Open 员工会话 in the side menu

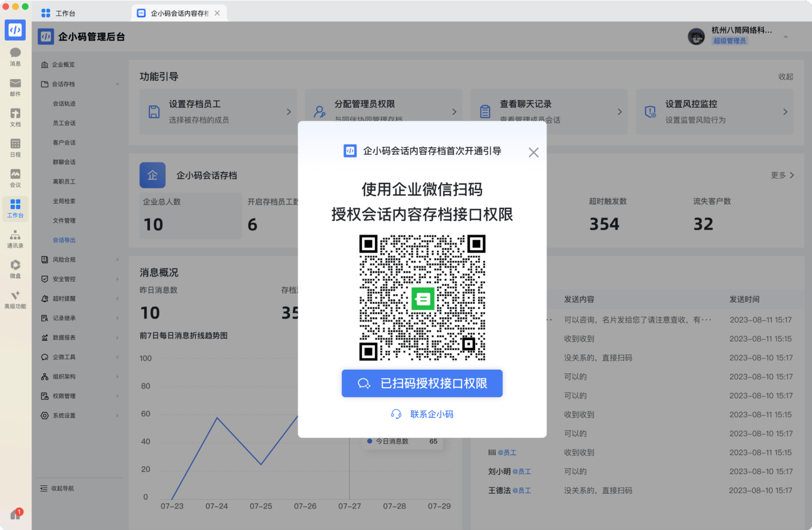click(64, 123)
